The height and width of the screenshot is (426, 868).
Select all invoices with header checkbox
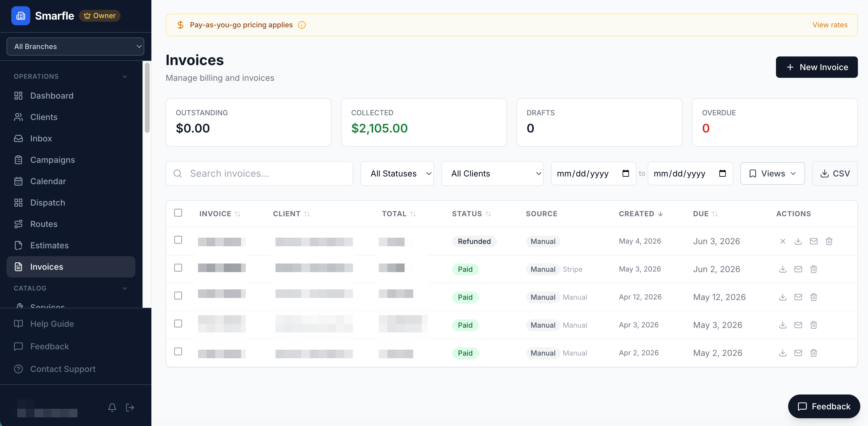(x=178, y=213)
